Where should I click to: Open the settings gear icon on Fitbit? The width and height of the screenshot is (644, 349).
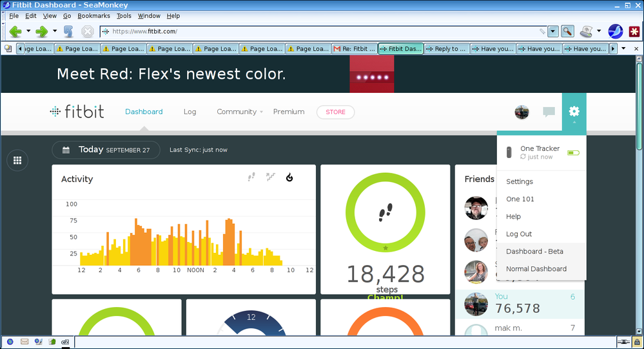pos(574,112)
